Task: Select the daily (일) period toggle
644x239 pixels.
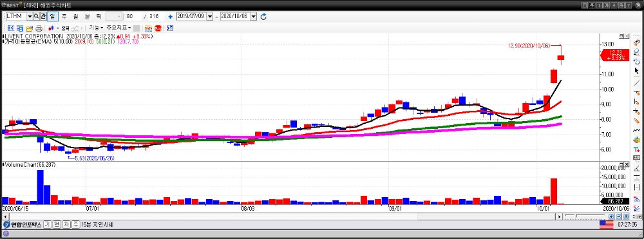Action: (53, 16)
